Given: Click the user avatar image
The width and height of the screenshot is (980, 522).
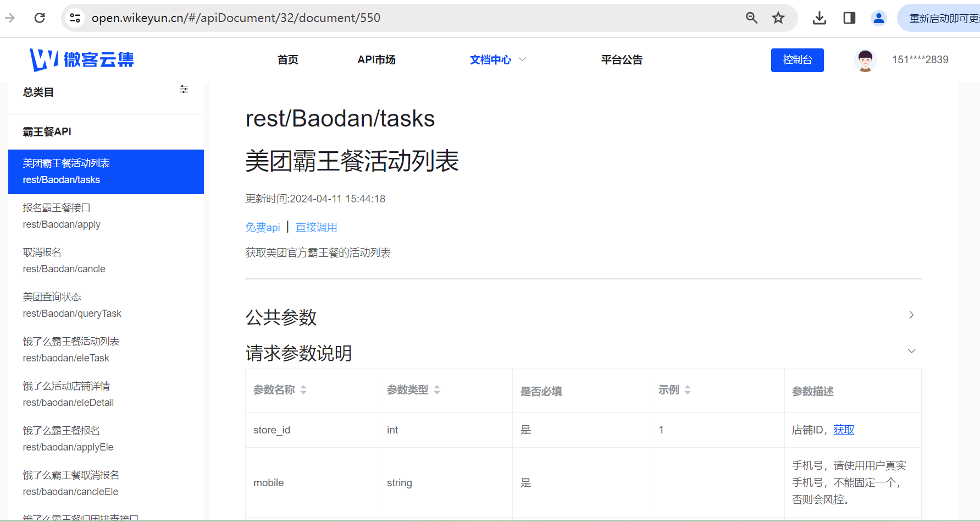Looking at the screenshot, I should pyautogui.click(x=865, y=60).
